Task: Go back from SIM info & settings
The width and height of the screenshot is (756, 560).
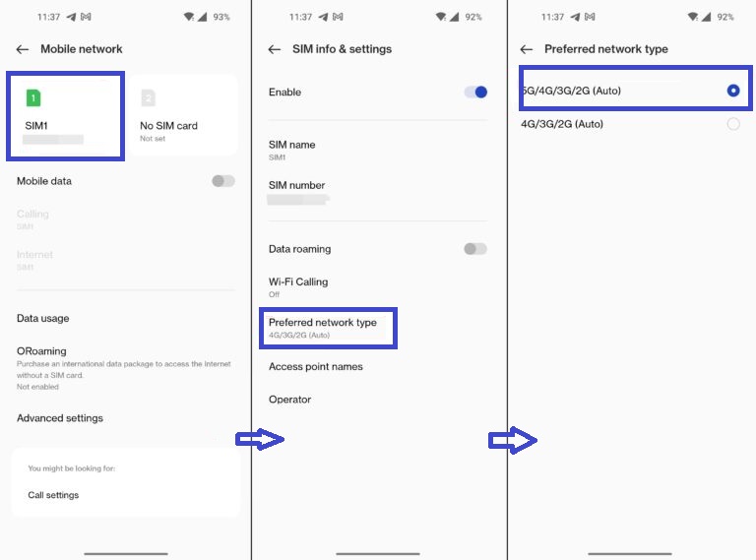Action: point(275,49)
